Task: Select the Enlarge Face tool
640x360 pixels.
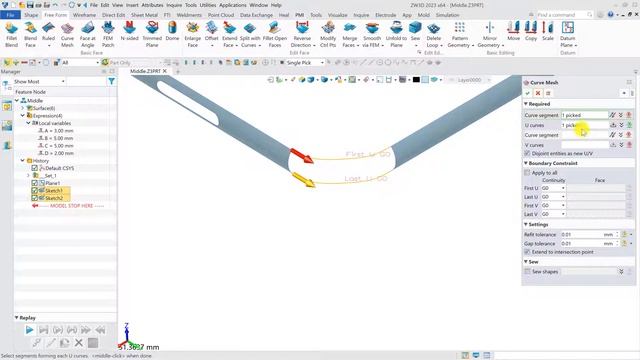Action: pyautogui.click(x=193, y=34)
